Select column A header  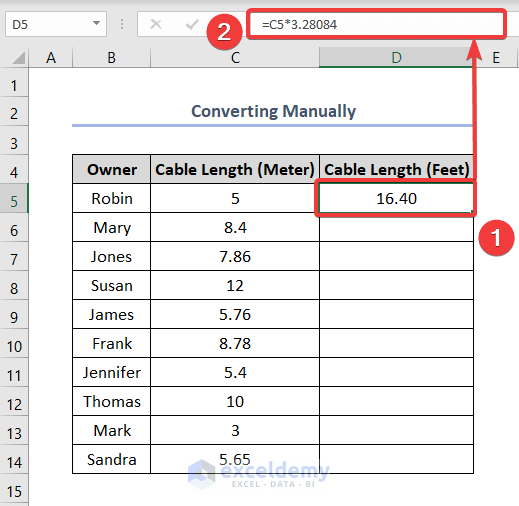click(51, 58)
